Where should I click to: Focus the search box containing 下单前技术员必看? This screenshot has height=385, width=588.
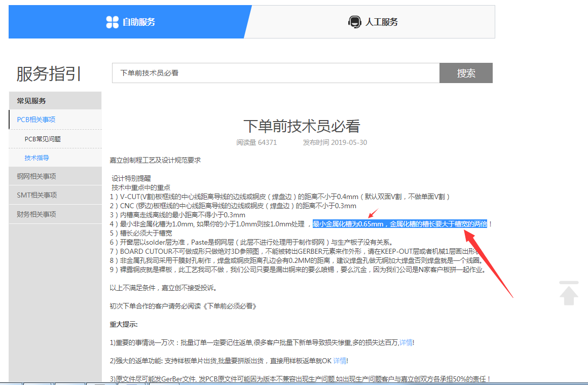pos(275,73)
